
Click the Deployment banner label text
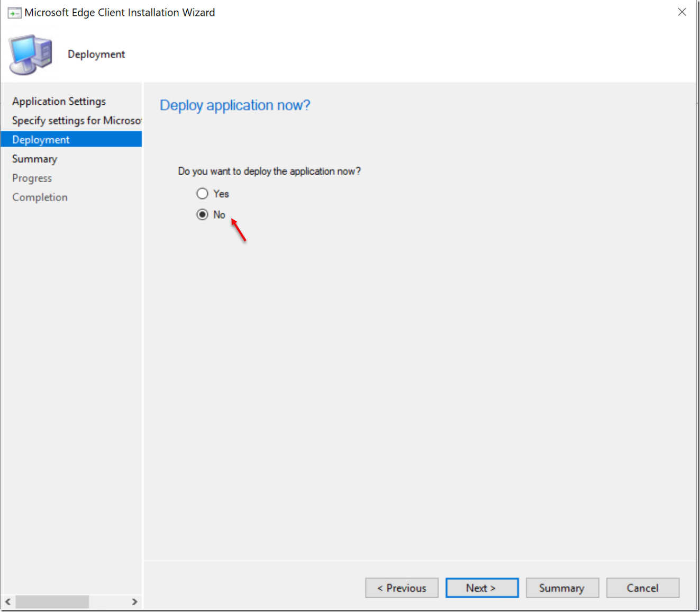tap(96, 53)
